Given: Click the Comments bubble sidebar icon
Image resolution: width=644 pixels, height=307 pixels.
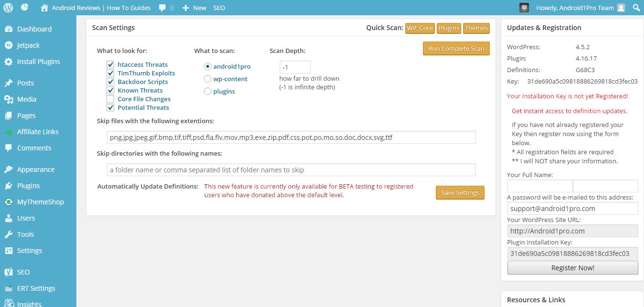Looking at the screenshot, I should [x=9, y=148].
